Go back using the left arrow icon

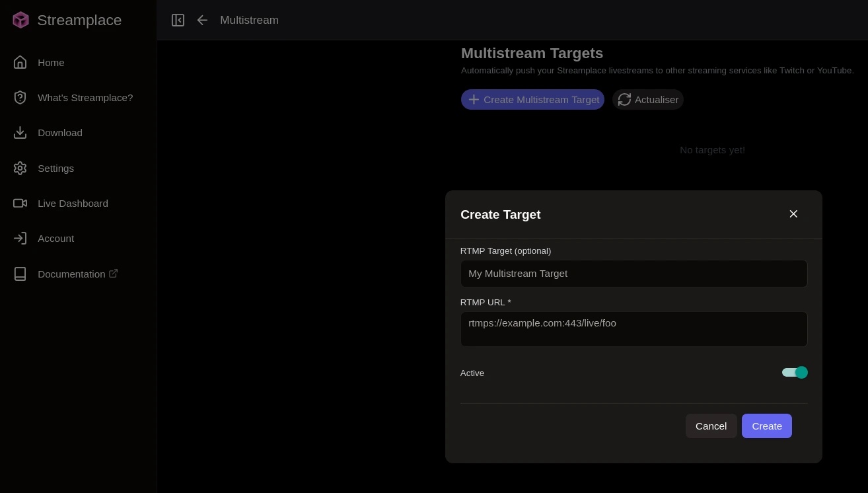pyautogui.click(x=202, y=20)
